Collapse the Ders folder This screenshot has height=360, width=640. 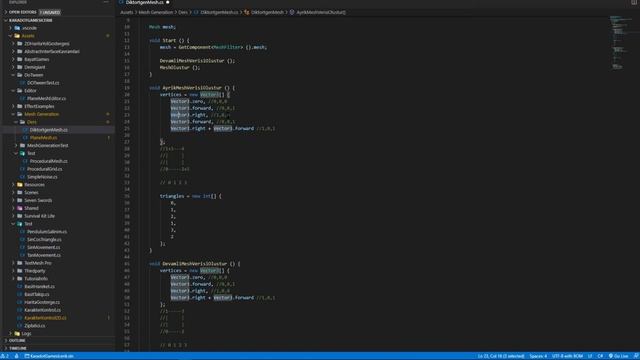(31, 122)
